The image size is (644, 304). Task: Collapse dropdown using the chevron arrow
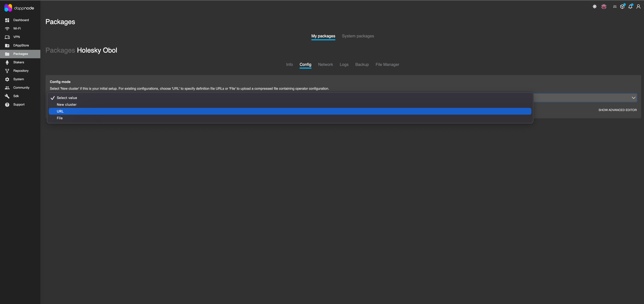[633, 98]
